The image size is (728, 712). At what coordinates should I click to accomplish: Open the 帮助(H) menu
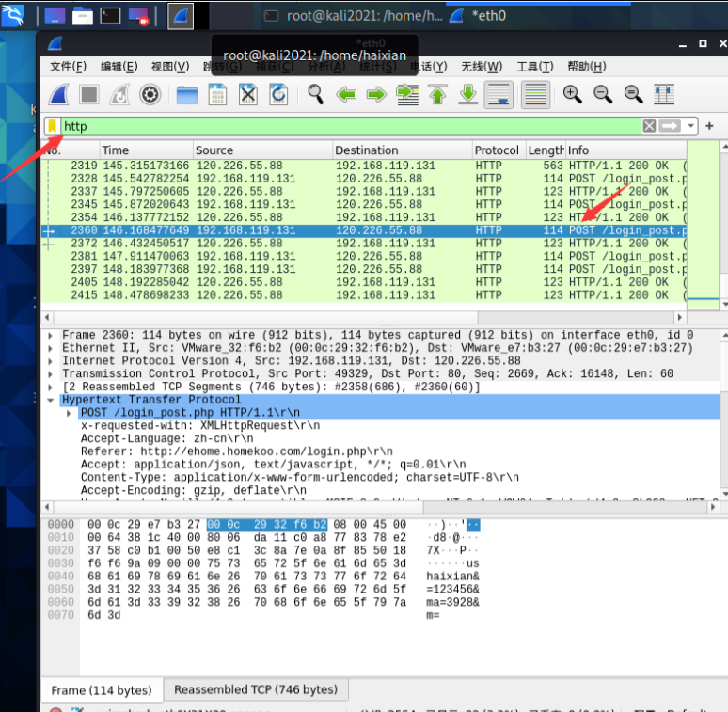coord(587,67)
